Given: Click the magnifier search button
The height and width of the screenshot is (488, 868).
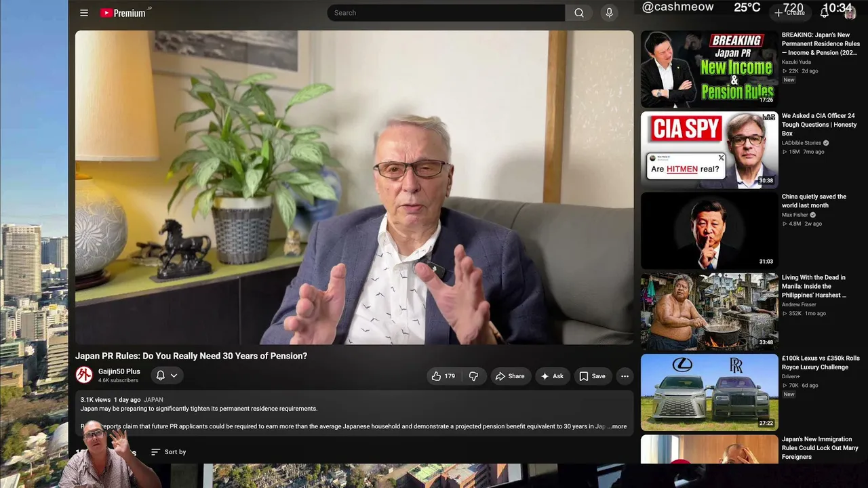Looking at the screenshot, I should coord(579,13).
